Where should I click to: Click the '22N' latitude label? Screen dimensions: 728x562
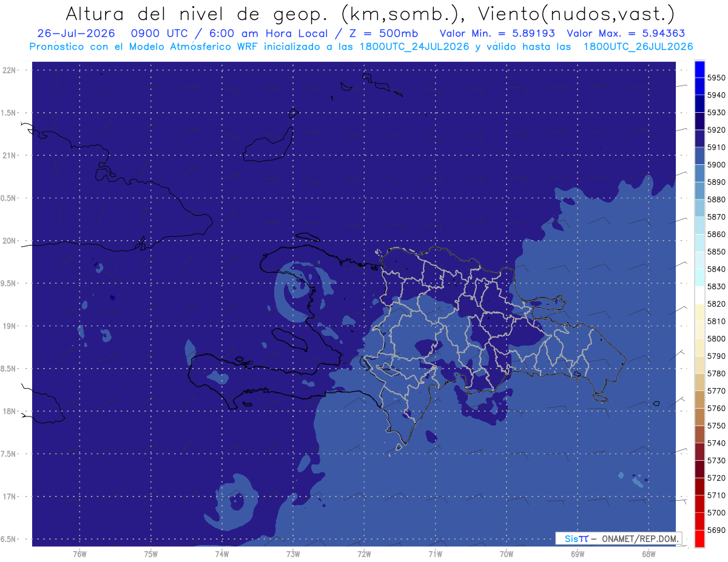[x=9, y=70]
